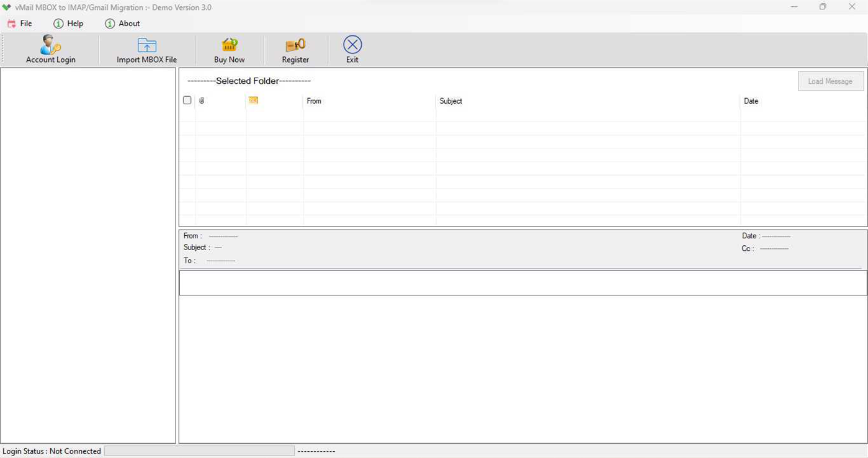The width and height of the screenshot is (868, 458).
Task: Open the About menu
Action: 129,23
